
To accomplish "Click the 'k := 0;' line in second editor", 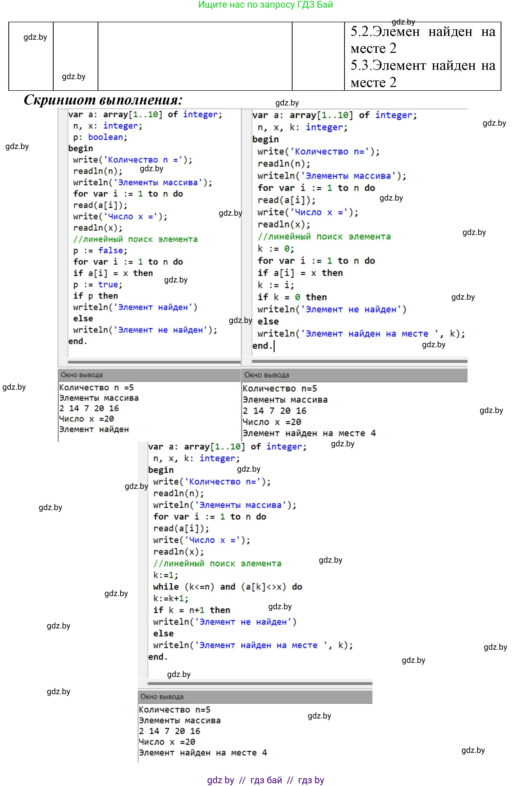I will (276, 249).
